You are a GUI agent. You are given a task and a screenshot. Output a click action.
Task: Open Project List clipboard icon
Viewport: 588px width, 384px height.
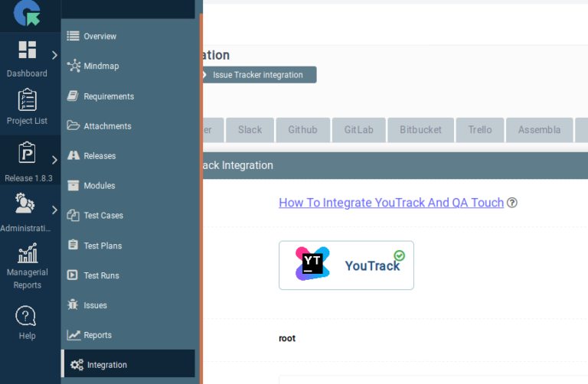click(27, 100)
